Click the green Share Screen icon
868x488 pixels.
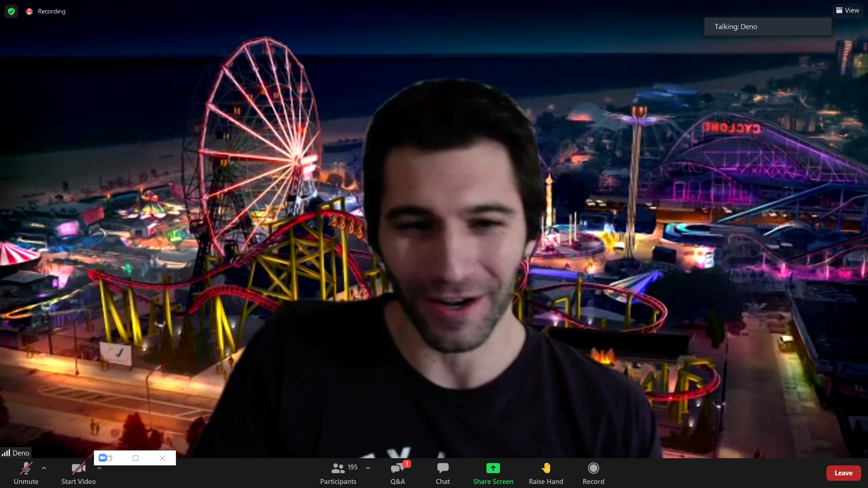[493, 468]
